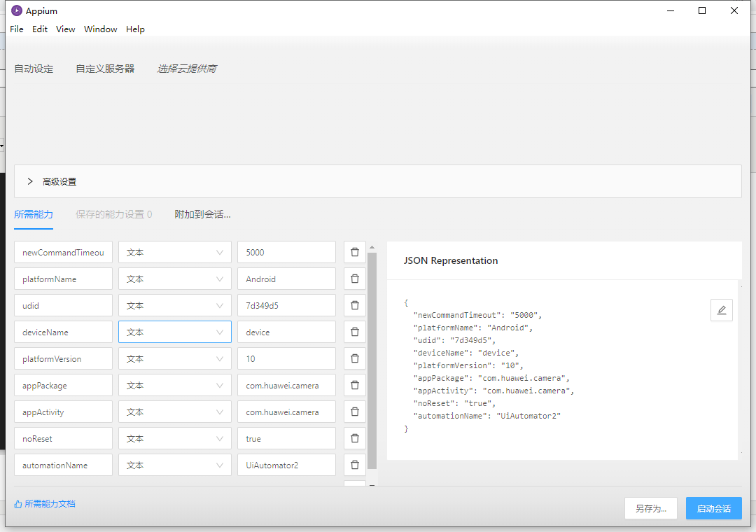Viewport: 756px width, 532px height.
Task: Open type dropdown for appPackage
Action: [175, 385]
